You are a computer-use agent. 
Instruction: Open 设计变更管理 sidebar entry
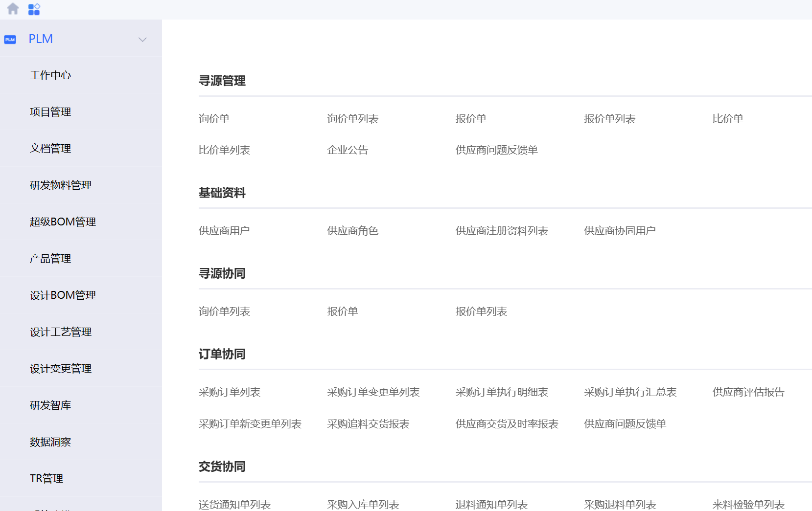(x=61, y=369)
